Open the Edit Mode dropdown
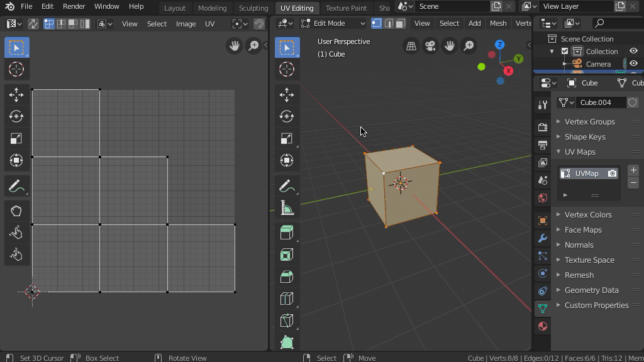 (x=333, y=23)
